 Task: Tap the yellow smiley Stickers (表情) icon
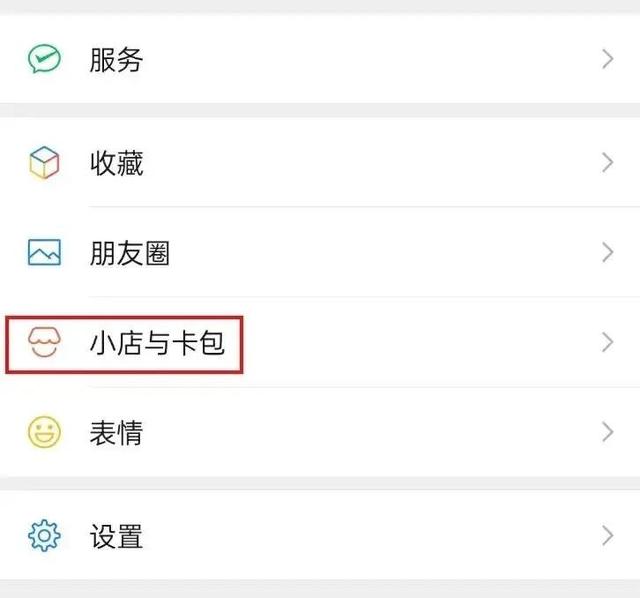pos(44,433)
